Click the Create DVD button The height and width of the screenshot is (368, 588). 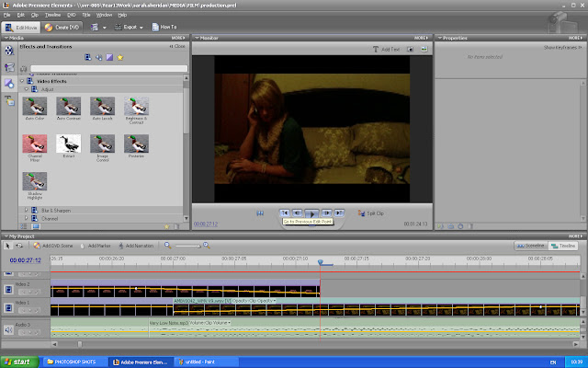click(62, 28)
